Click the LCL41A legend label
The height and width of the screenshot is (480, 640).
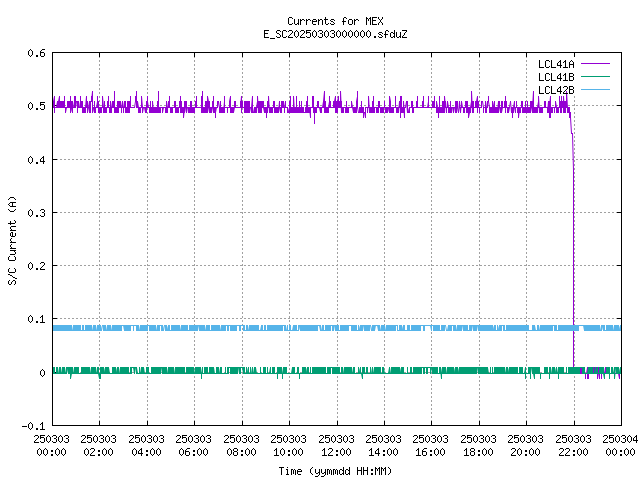pos(556,64)
